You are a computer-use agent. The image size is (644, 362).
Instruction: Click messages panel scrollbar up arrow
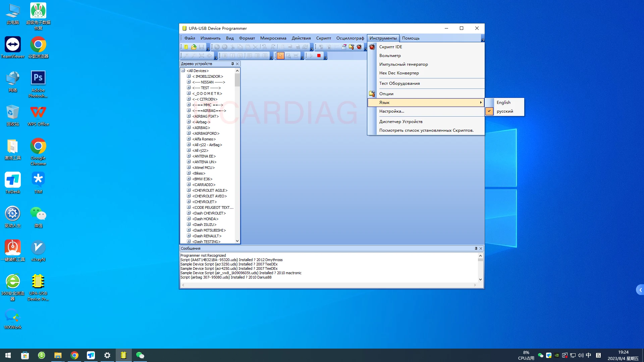tap(481, 256)
